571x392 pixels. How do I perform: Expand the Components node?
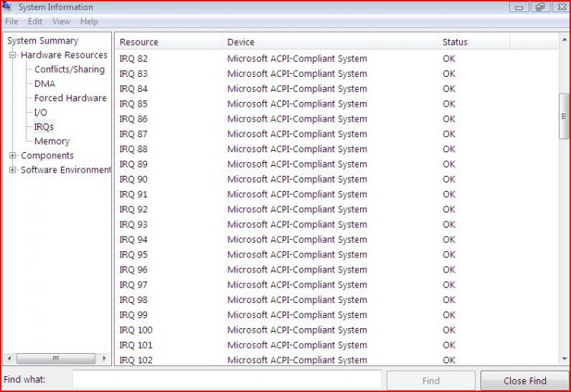13,156
